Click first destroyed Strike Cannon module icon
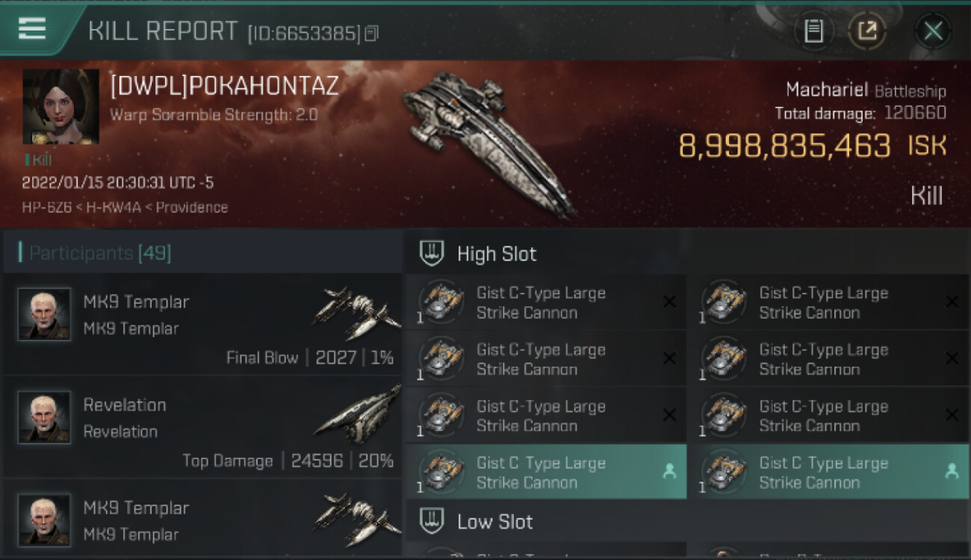The image size is (971, 560). 441,302
